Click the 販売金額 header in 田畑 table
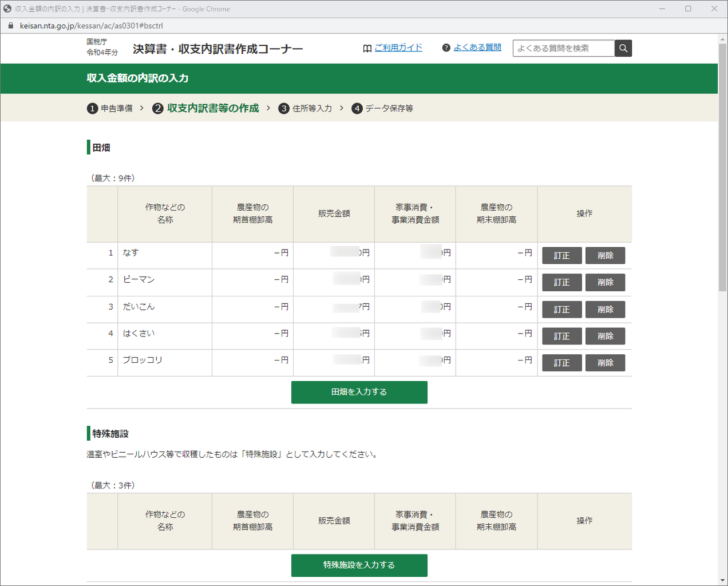Image resolution: width=728 pixels, height=586 pixels. pos(334,213)
